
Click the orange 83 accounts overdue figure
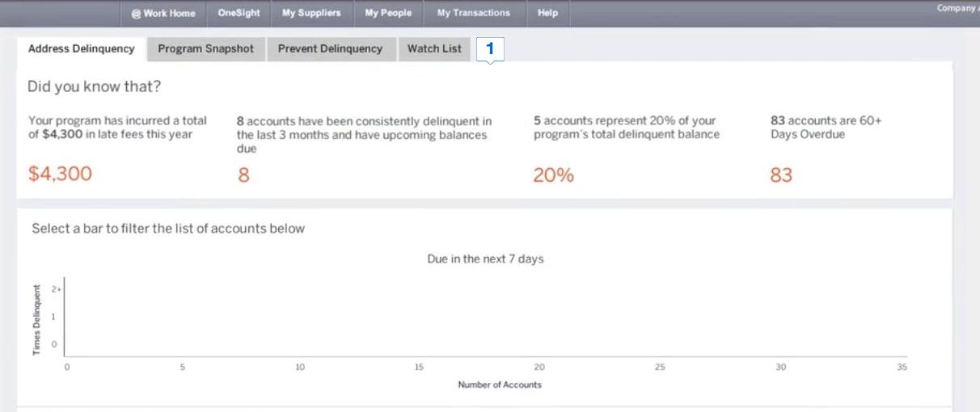[781, 174]
